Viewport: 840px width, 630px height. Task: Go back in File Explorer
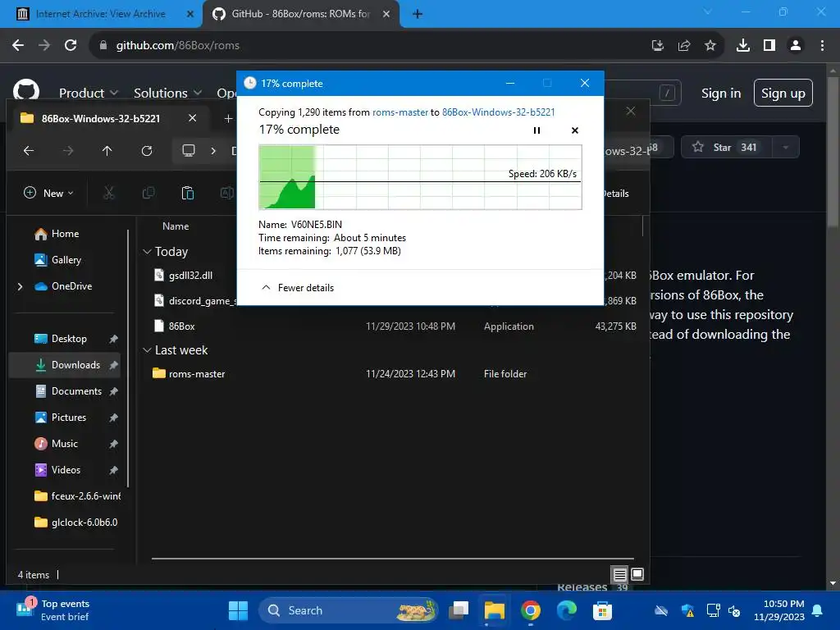coord(29,151)
